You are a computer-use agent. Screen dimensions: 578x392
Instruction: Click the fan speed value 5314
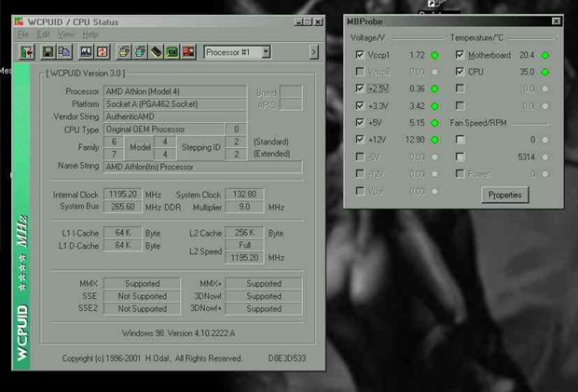coord(526,157)
